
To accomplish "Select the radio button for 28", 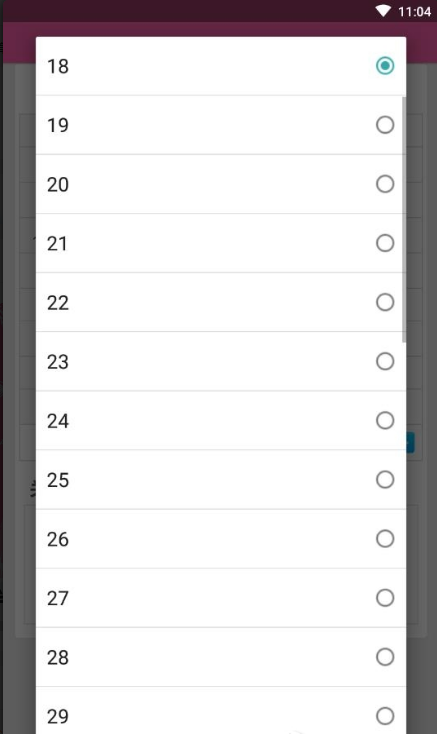I will point(385,657).
